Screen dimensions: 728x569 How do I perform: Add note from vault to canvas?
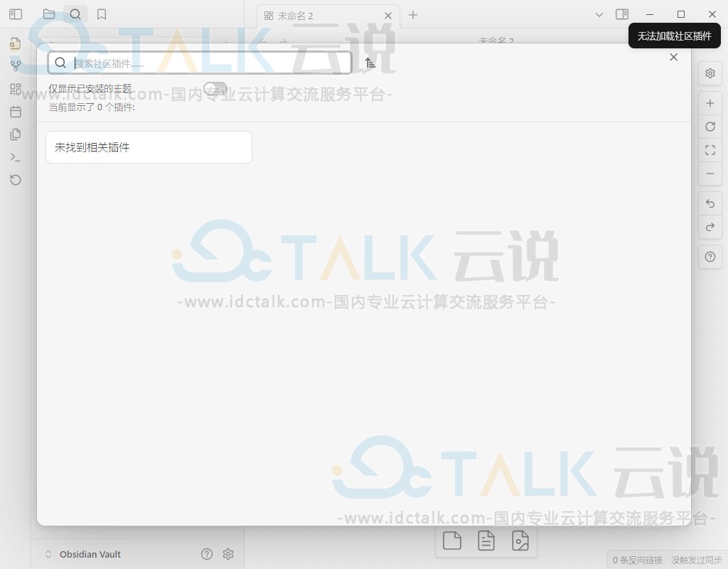click(486, 541)
